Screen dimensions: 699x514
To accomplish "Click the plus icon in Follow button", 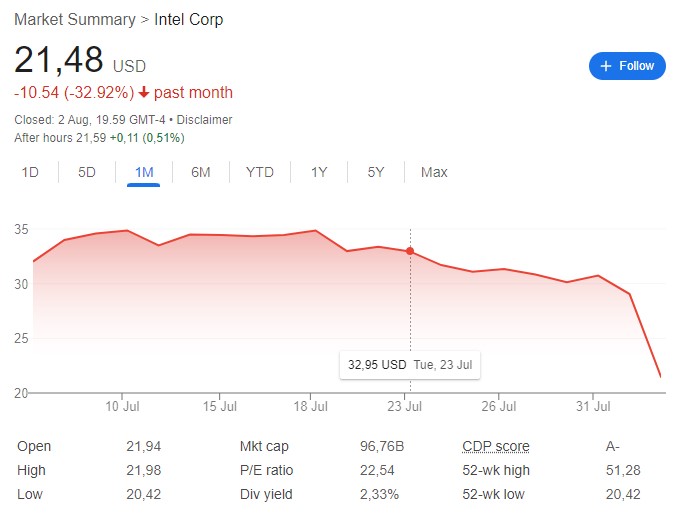I will (x=605, y=66).
